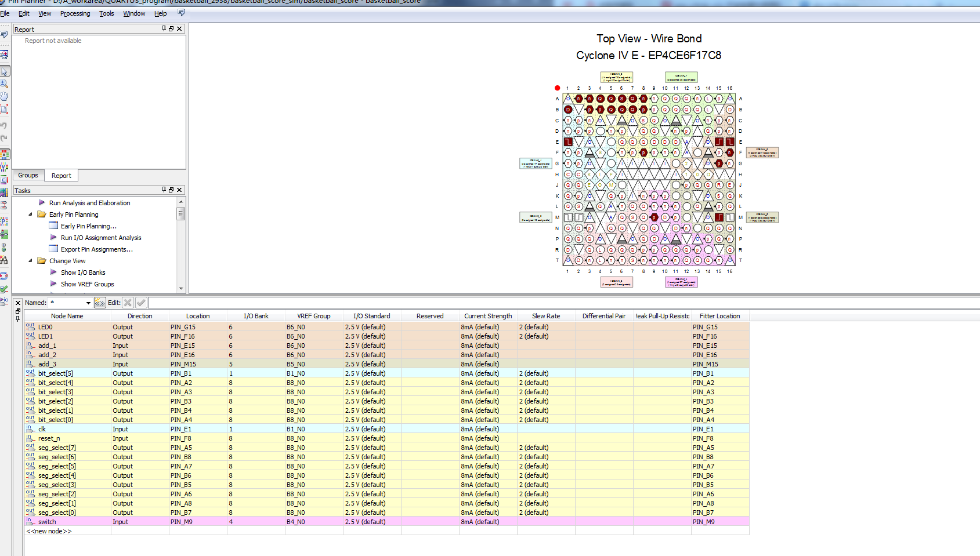This screenshot has width=980, height=556.
Task: Open the Processing menu
Action: pyautogui.click(x=75, y=13)
